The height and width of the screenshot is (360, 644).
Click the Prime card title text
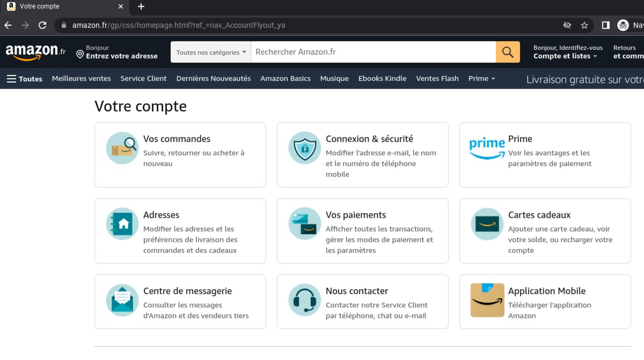(x=520, y=139)
